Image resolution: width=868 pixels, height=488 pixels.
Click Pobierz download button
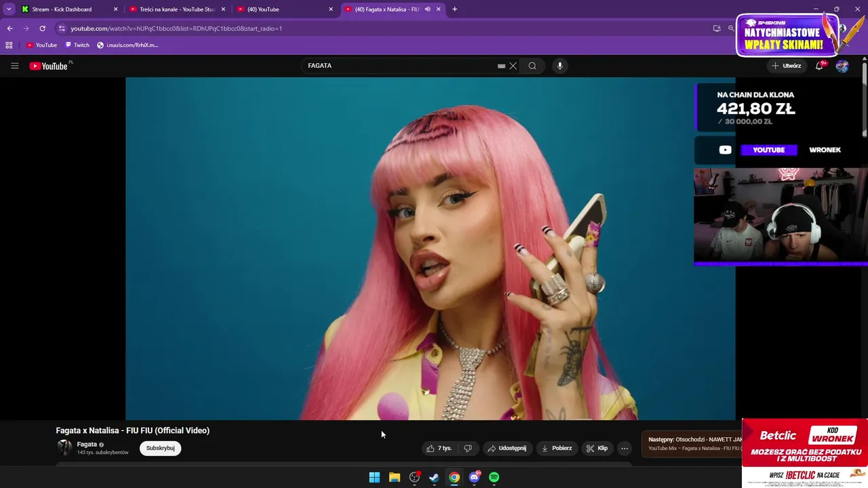557,448
